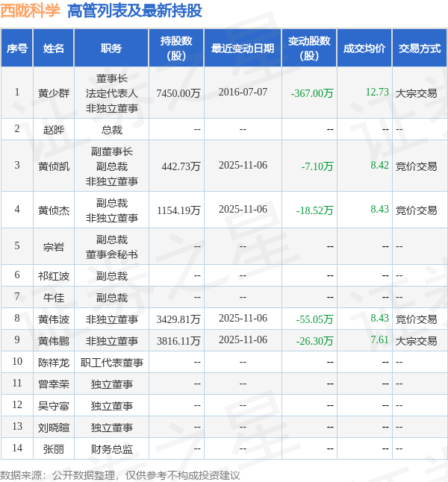Click the 变动股数(股) column header

(x=309, y=48)
